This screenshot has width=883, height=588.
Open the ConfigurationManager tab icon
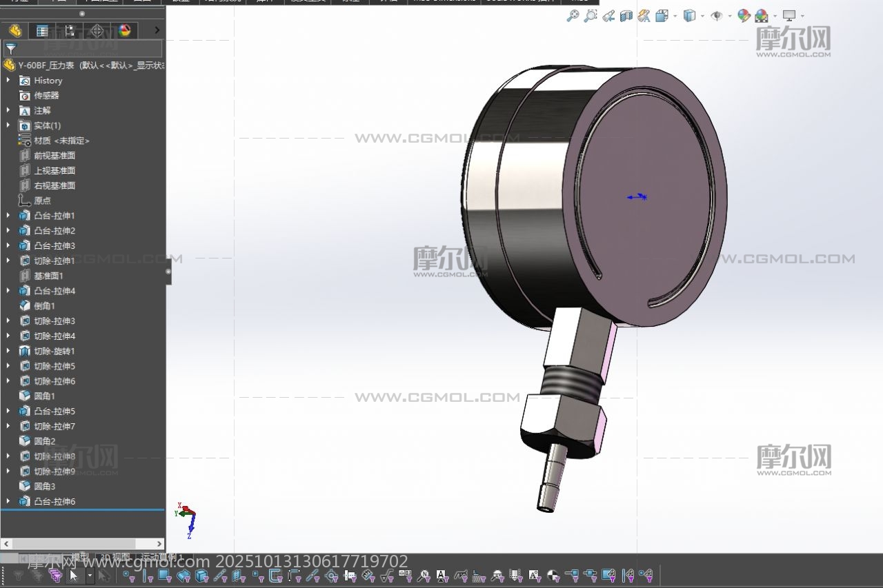(x=70, y=30)
